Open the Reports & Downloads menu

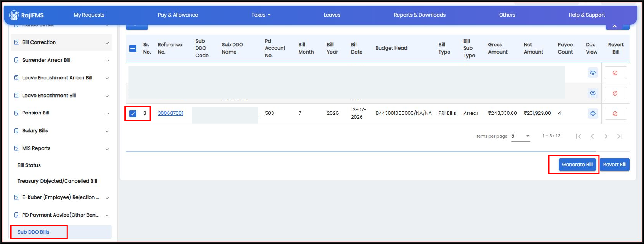[419, 15]
